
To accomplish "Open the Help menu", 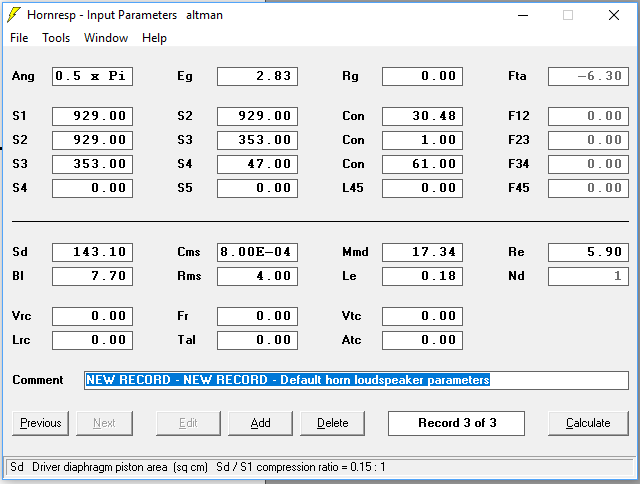I will tap(154, 38).
